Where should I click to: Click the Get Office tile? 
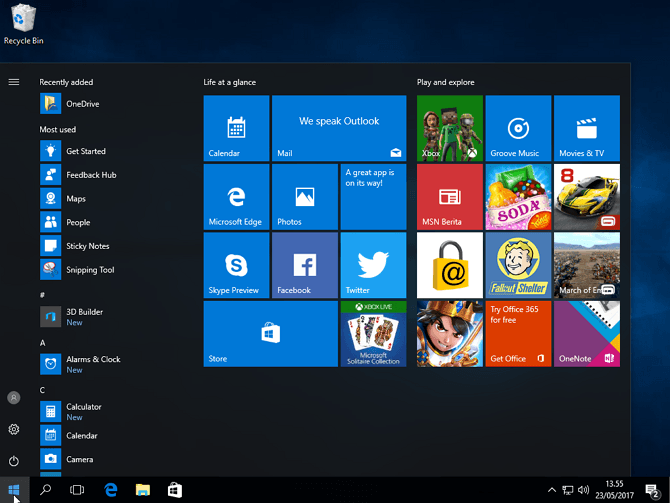pyautogui.click(x=518, y=334)
